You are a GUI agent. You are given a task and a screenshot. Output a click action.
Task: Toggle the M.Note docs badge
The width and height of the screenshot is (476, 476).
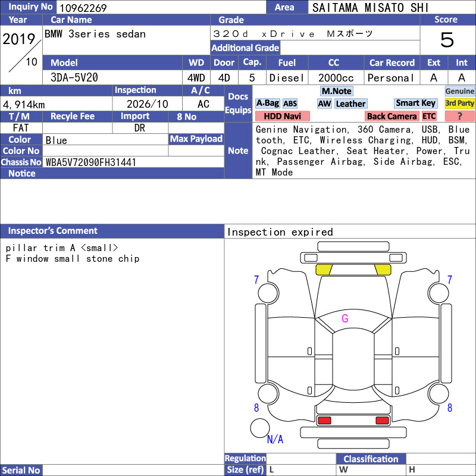coord(337,91)
